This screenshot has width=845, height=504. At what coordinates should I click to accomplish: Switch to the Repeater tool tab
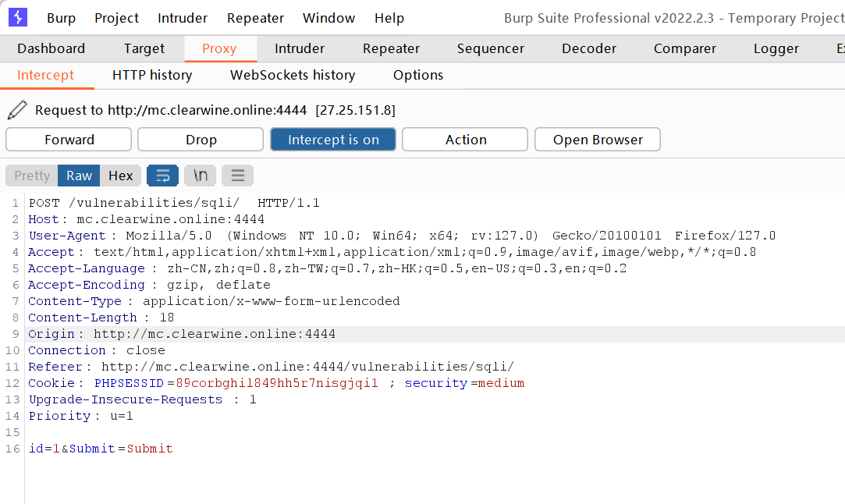click(x=391, y=48)
